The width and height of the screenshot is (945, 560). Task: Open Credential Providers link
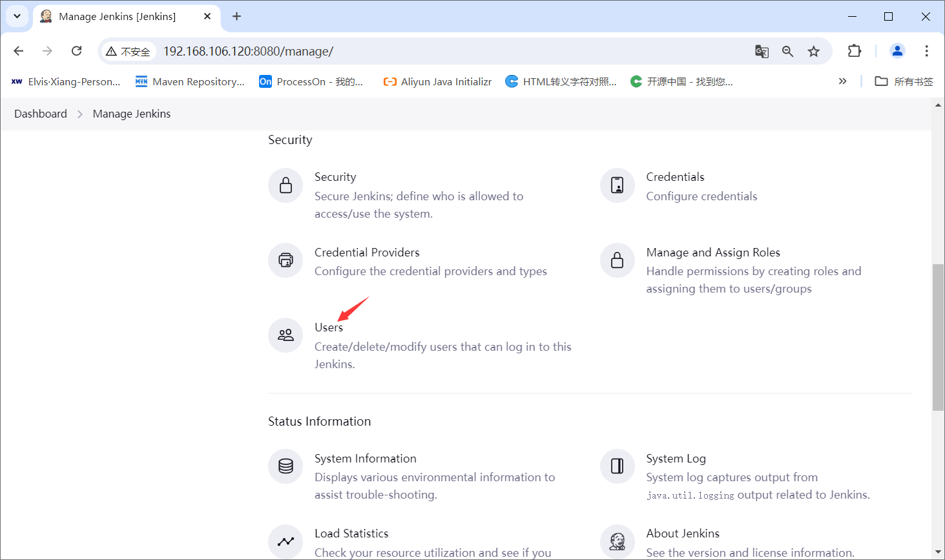coord(367,253)
